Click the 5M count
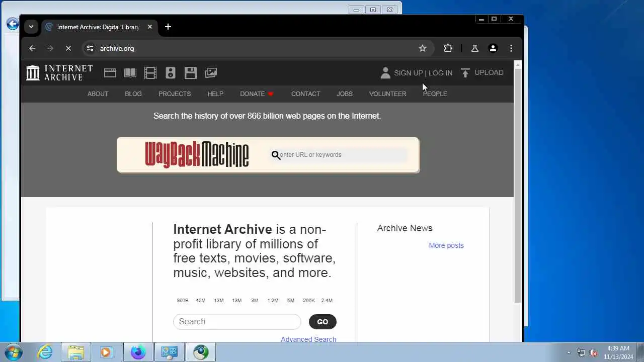644x362 pixels. [x=291, y=301]
